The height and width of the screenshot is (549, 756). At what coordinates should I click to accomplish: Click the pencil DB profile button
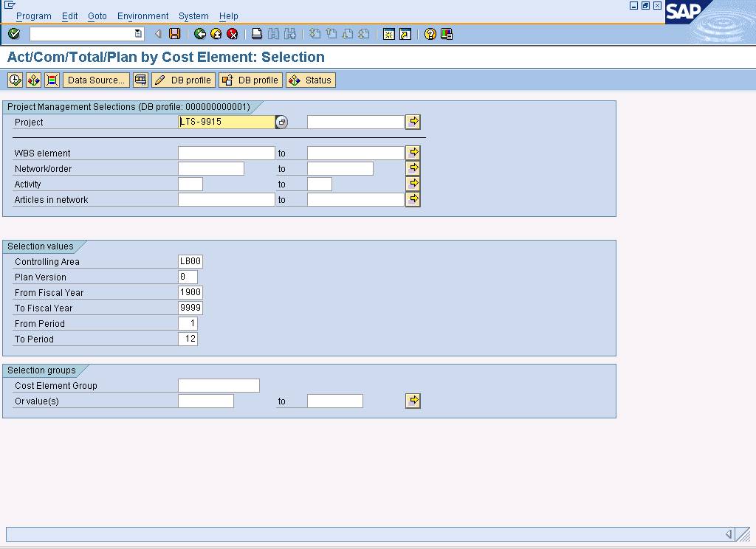tap(184, 80)
